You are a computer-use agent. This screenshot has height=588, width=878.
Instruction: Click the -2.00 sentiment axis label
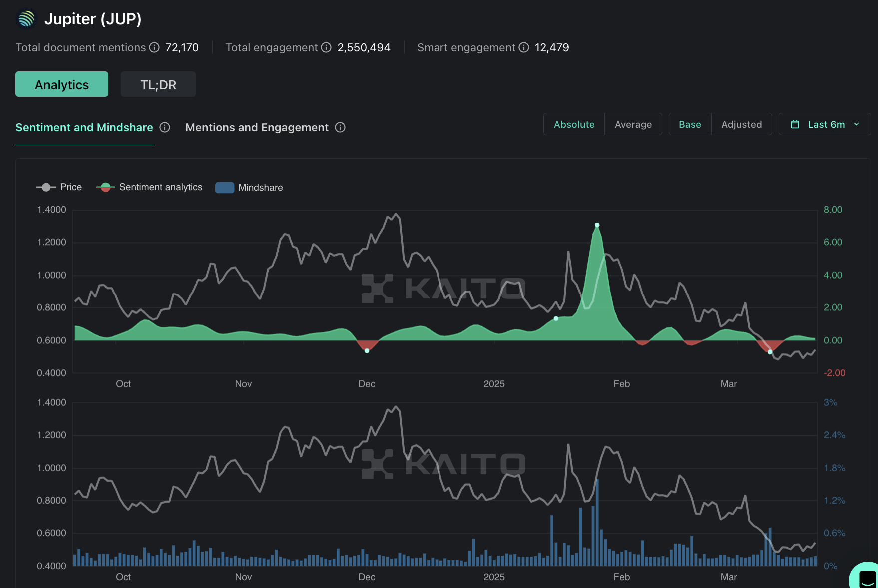[834, 373]
